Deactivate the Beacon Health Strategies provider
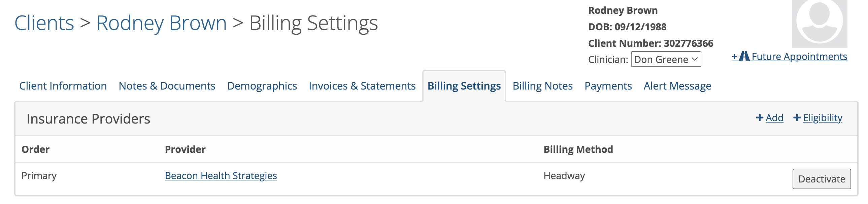This screenshot has height=204, width=868. coord(822,179)
